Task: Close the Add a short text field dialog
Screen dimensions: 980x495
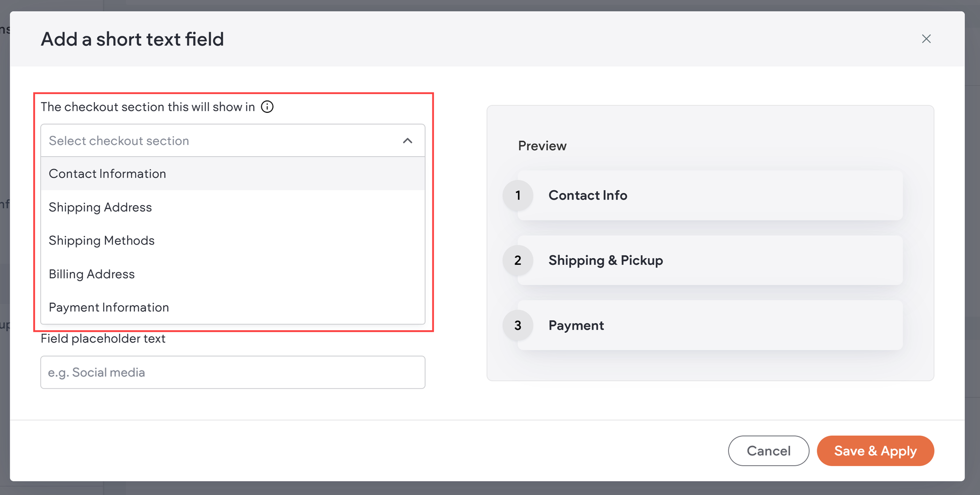Action: click(x=926, y=39)
